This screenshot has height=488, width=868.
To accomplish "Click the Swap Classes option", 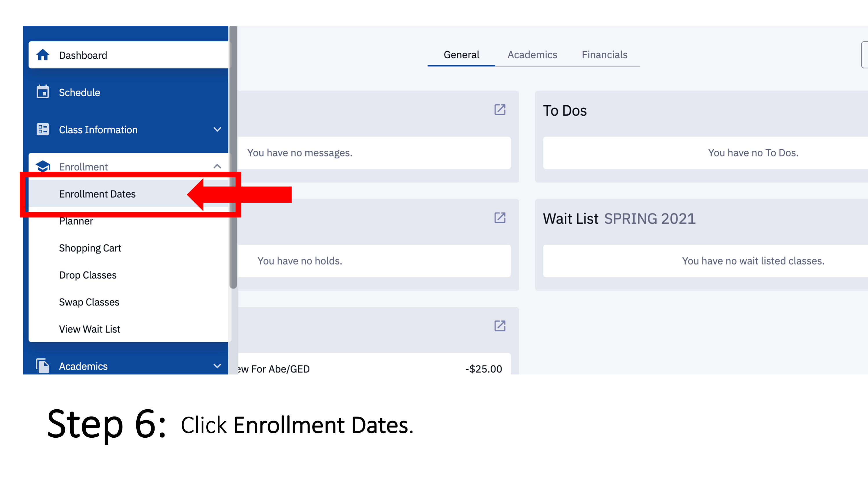I will tap(88, 301).
